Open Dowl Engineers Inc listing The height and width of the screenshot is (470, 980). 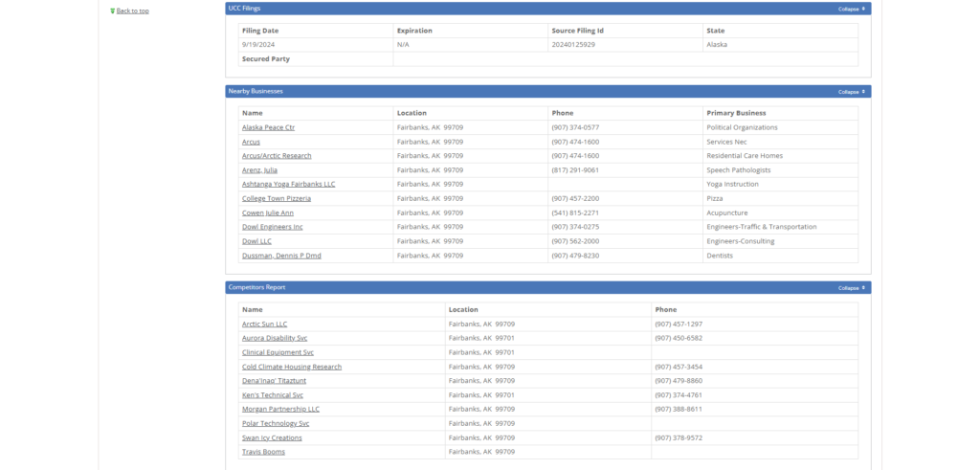272,227
